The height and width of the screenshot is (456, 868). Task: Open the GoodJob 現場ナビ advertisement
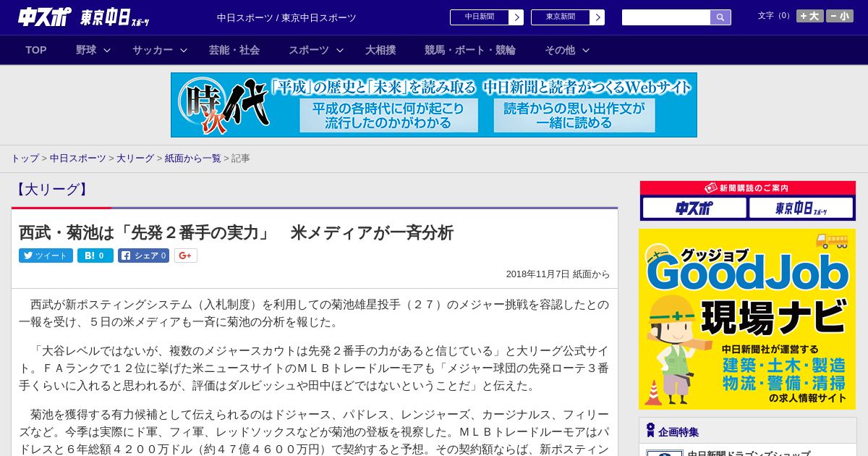[x=747, y=319]
